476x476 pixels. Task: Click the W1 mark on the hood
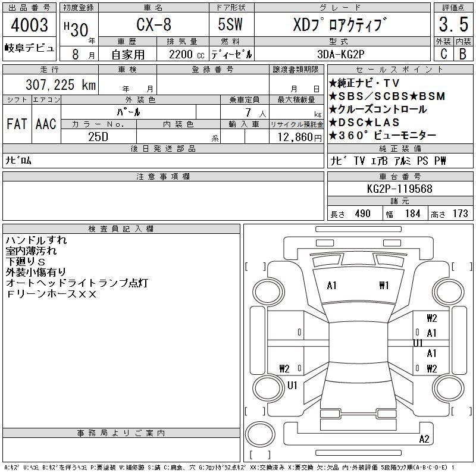click(384, 286)
